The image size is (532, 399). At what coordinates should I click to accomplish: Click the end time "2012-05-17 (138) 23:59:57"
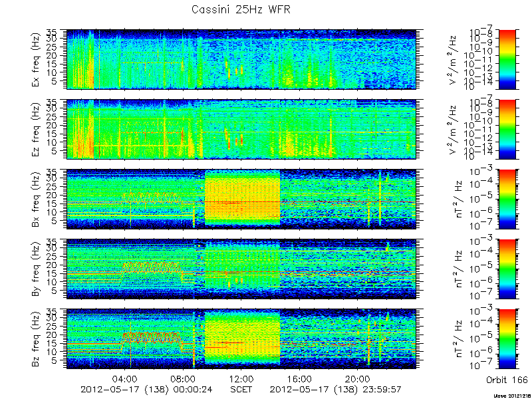[336, 390]
